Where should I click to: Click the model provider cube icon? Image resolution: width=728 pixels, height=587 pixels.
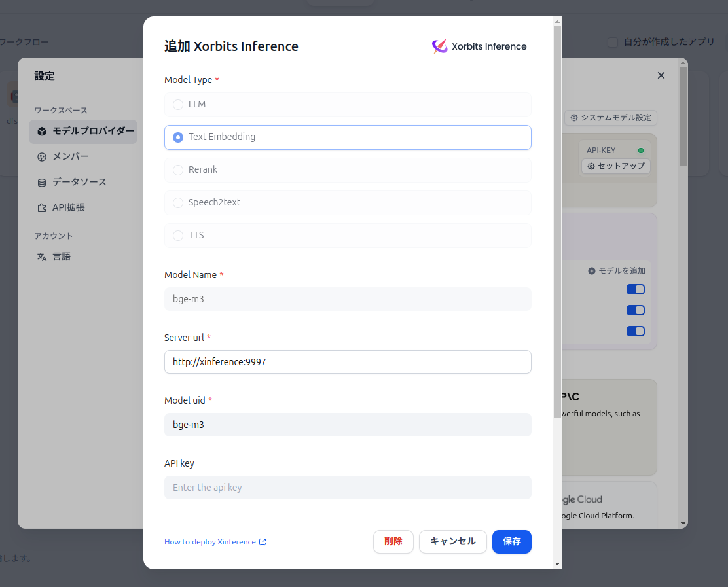coord(42,132)
